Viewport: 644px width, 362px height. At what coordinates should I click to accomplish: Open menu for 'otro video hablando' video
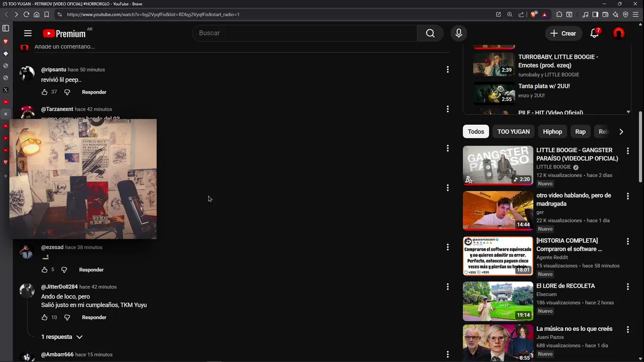coord(627,196)
